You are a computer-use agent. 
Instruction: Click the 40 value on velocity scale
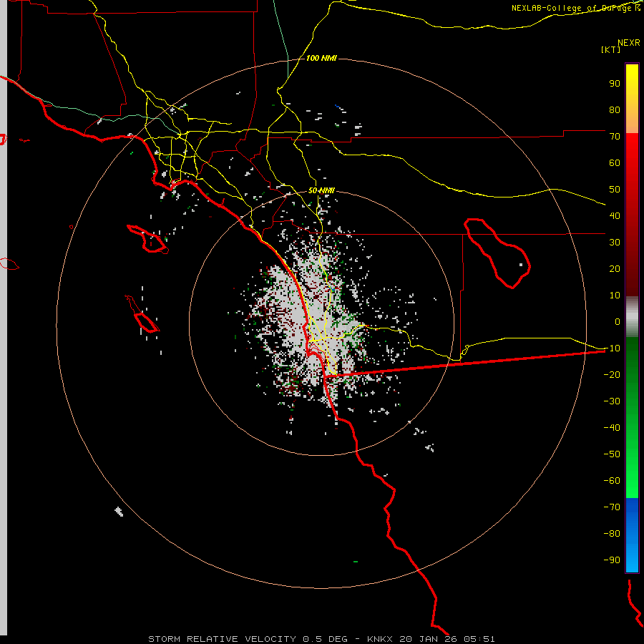point(615,215)
